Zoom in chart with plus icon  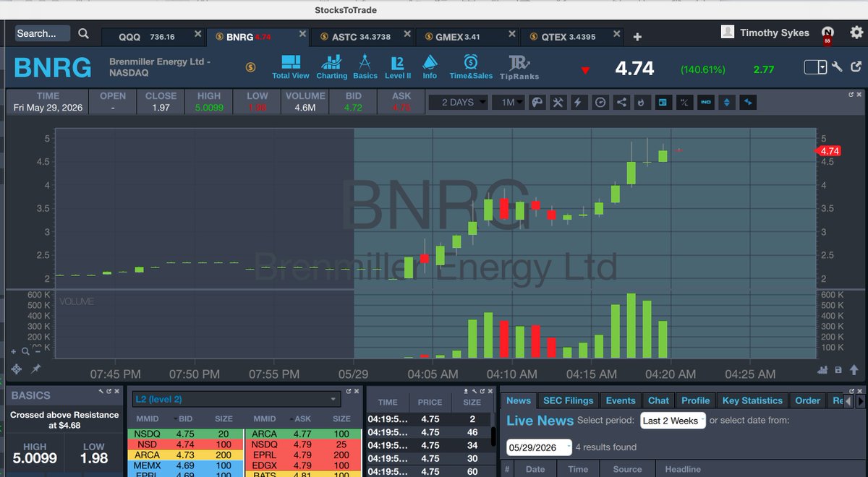coord(13,351)
